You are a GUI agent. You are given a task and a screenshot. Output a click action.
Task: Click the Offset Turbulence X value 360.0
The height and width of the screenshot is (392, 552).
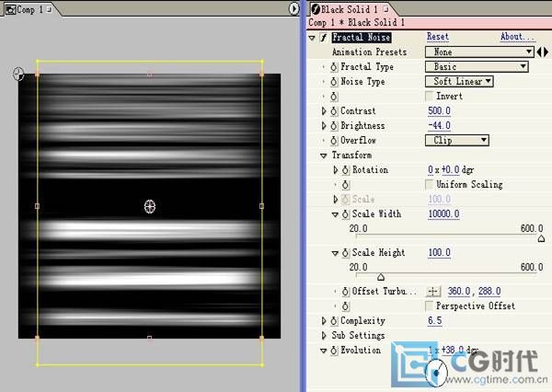pos(459,292)
